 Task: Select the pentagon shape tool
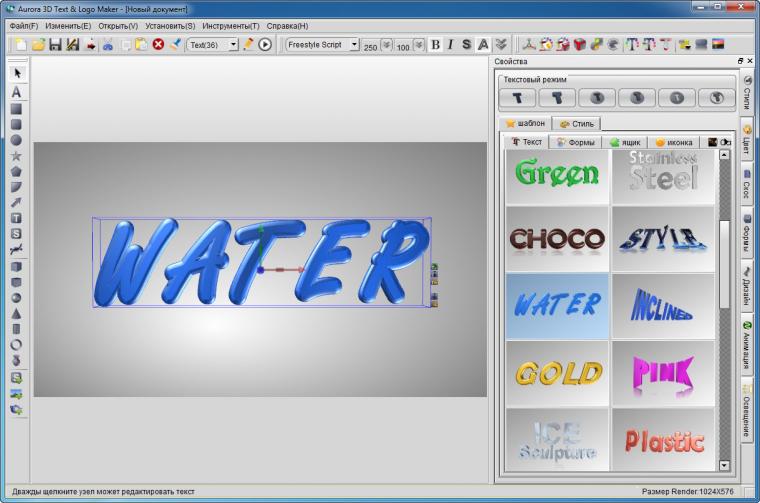click(16, 172)
